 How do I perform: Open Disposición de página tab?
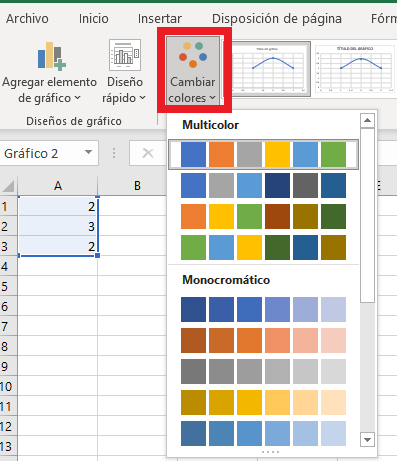coord(277,19)
